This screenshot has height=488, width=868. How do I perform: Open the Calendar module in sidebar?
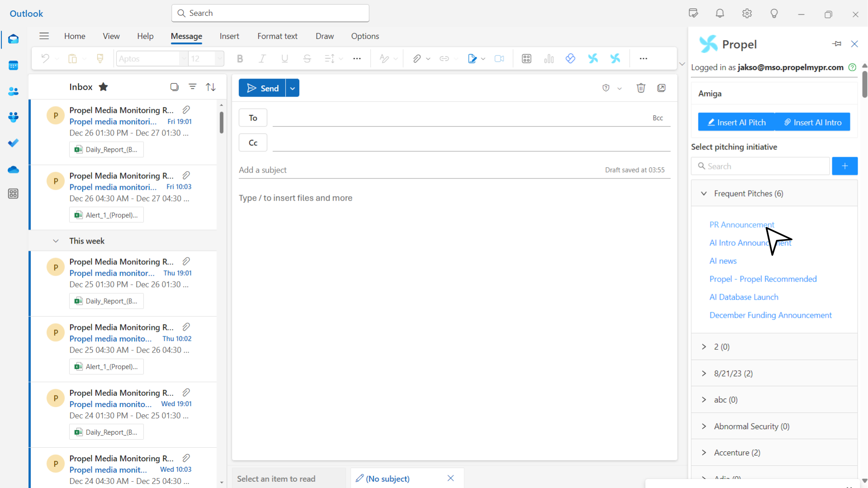13,66
